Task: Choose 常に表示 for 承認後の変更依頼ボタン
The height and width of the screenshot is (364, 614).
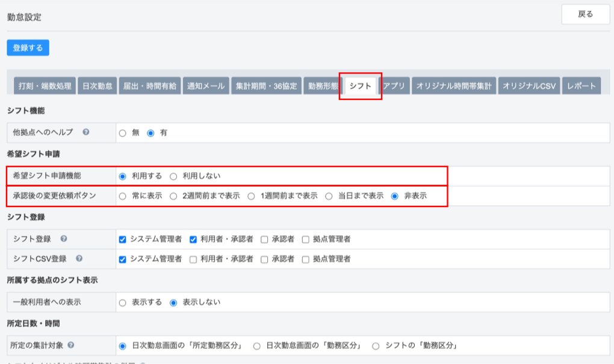Action: pyautogui.click(x=123, y=196)
